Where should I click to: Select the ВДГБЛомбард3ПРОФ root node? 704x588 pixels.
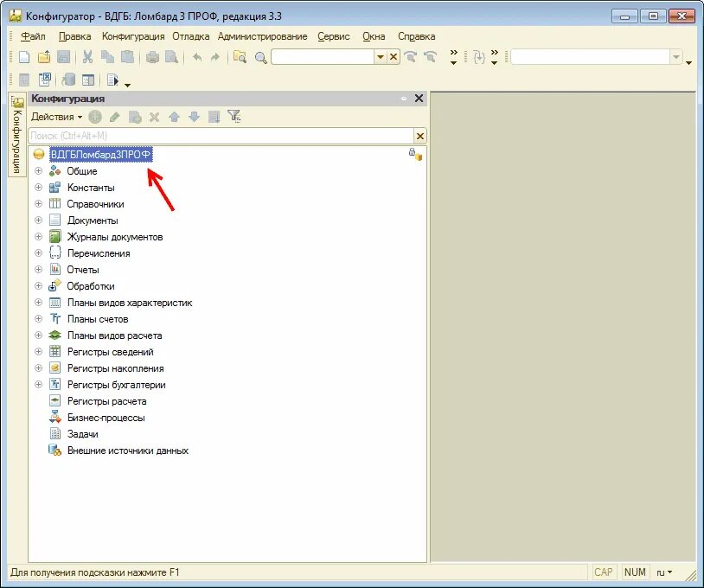(100, 155)
